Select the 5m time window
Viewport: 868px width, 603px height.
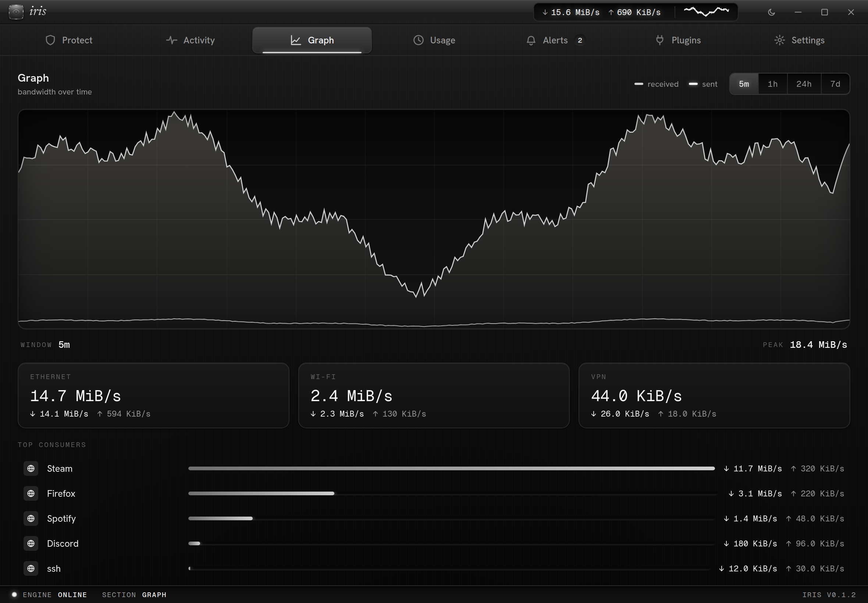pos(744,84)
